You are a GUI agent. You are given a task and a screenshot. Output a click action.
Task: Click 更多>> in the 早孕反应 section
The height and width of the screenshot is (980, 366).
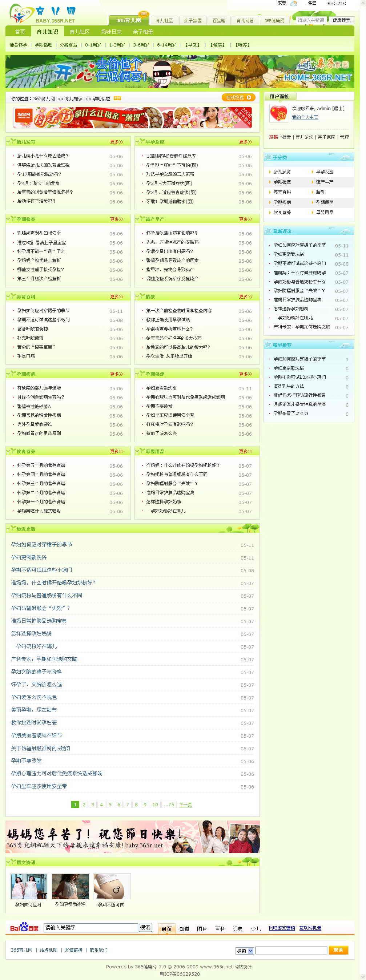(245, 142)
